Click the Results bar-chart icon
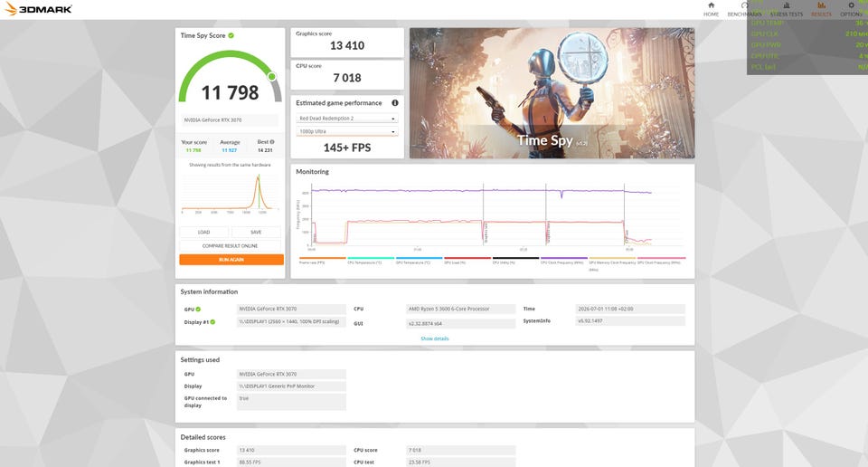 tap(821, 5)
